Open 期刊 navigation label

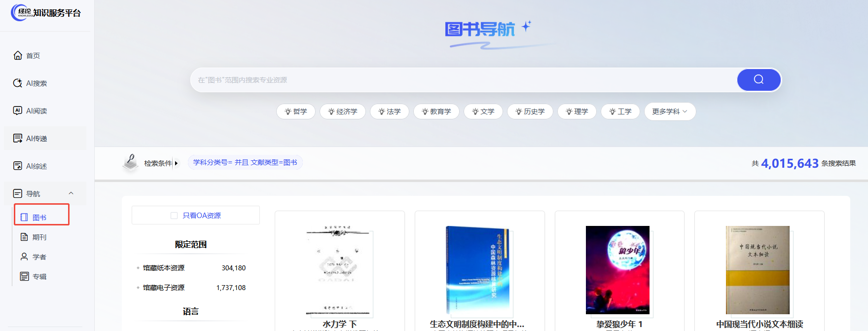[x=39, y=237]
